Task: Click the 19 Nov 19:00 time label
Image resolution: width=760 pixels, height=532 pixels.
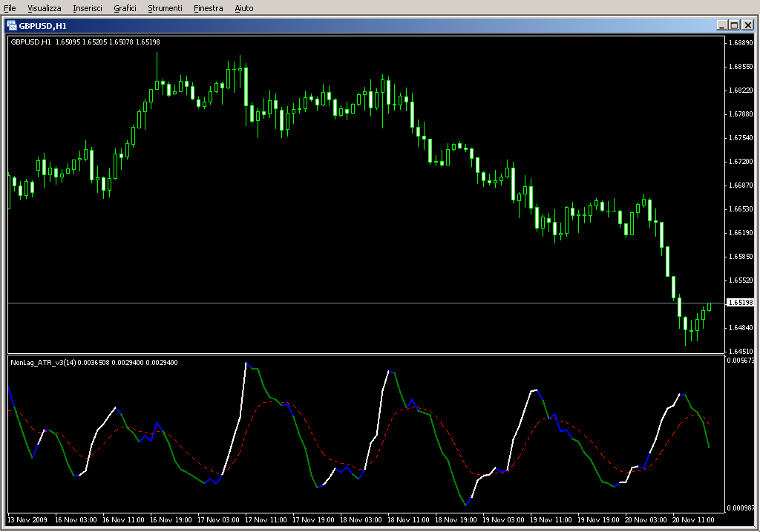Action: pyautogui.click(x=598, y=520)
